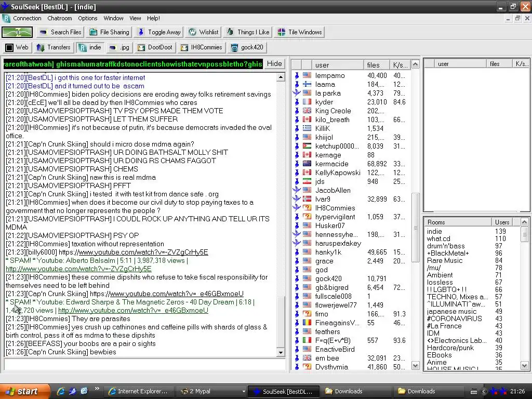The height and width of the screenshot is (399, 532).
Task: Click the scrolling room ticker text
Action: tap(133, 64)
